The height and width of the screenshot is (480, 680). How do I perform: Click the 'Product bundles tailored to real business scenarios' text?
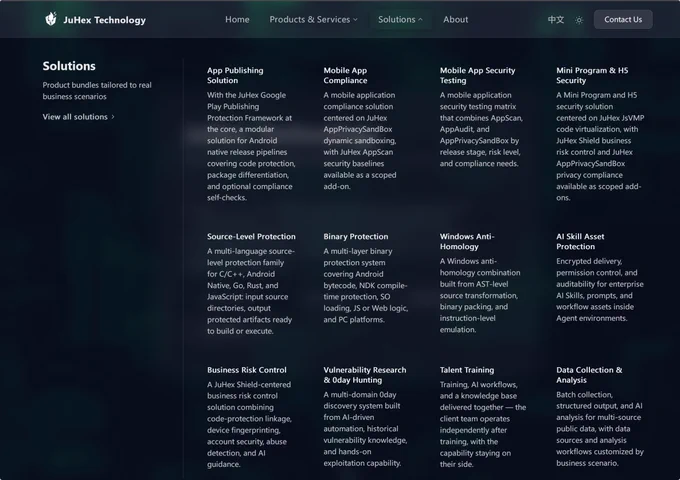click(x=97, y=91)
